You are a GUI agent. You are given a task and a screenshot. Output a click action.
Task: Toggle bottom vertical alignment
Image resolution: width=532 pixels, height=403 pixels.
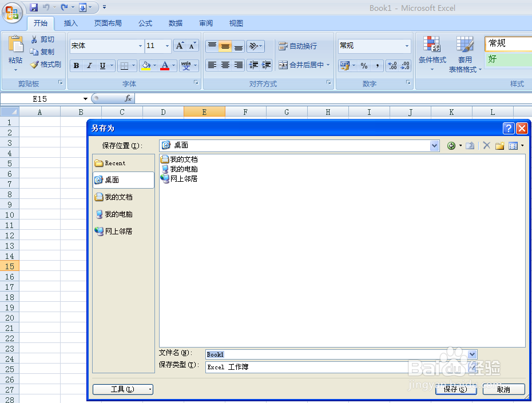tap(239, 46)
